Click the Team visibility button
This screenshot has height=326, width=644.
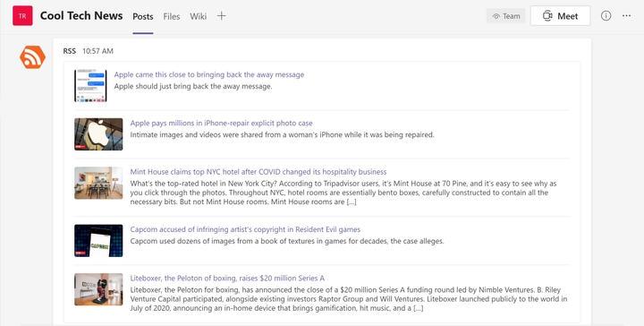coord(506,16)
